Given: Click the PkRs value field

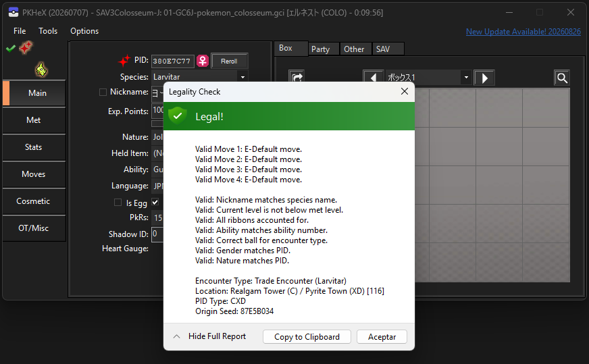Looking at the screenshot, I should coord(157,218).
